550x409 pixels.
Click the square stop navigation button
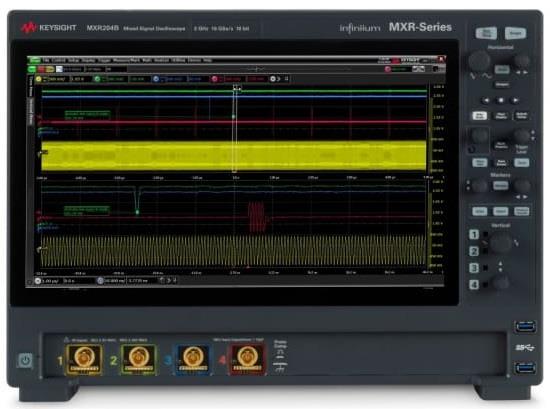501,100
